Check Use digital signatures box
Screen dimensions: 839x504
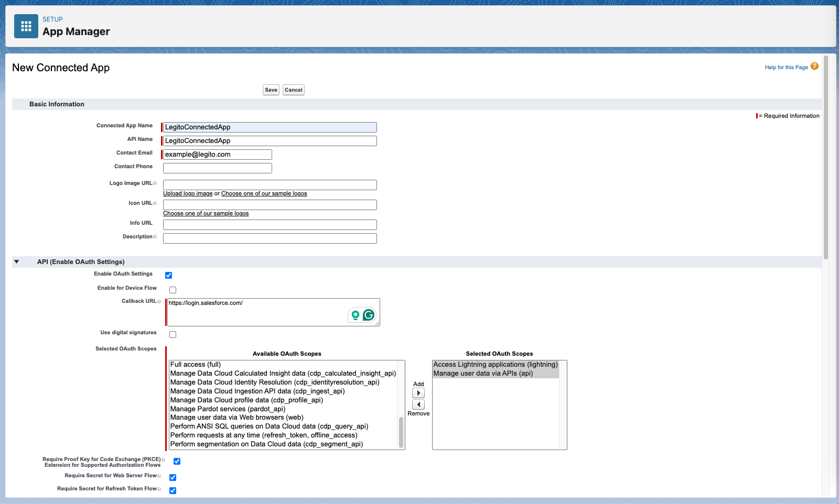(173, 335)
